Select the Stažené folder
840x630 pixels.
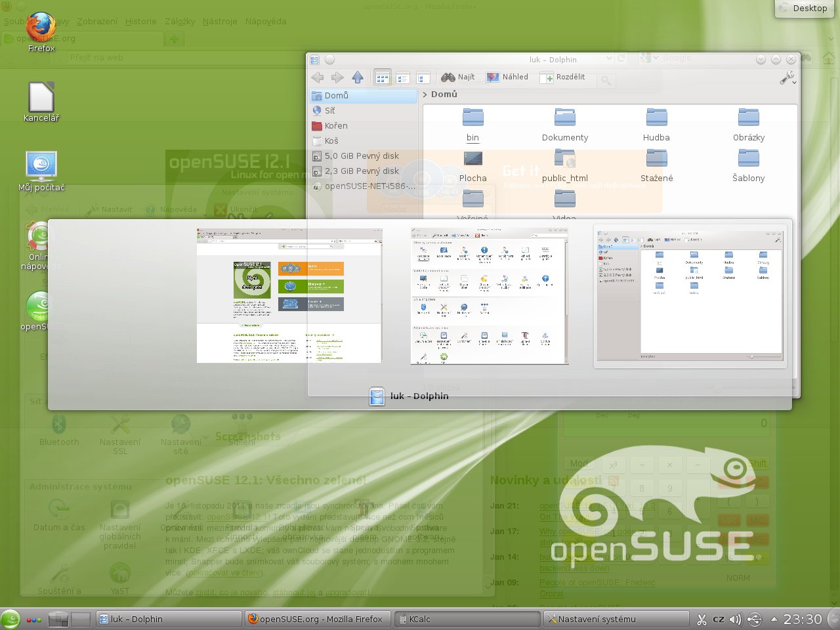(657, 166)
